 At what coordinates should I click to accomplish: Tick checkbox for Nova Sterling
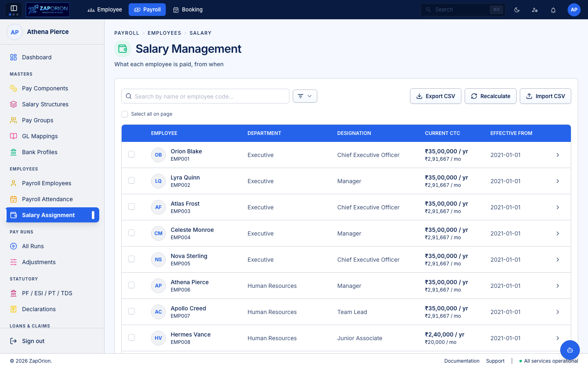tap(131, 259)
